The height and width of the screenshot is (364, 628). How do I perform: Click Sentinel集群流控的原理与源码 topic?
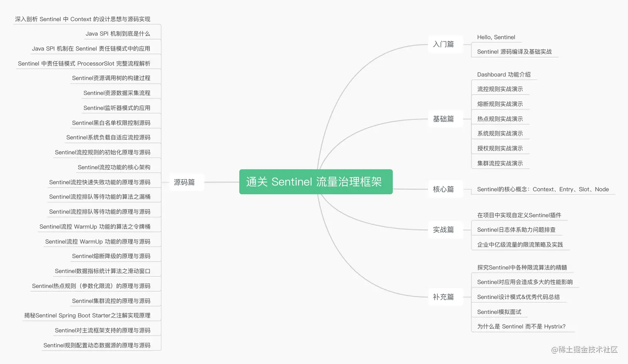point(111,301)
